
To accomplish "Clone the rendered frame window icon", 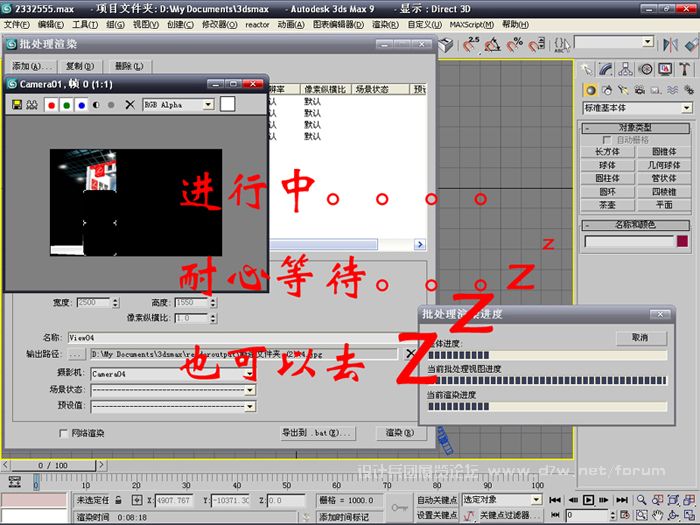I will 32,105.
